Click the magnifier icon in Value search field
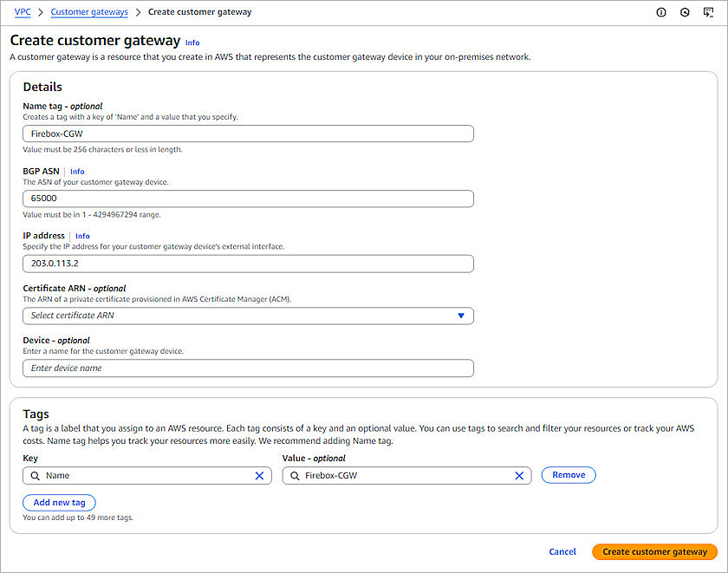 point(295,475)
